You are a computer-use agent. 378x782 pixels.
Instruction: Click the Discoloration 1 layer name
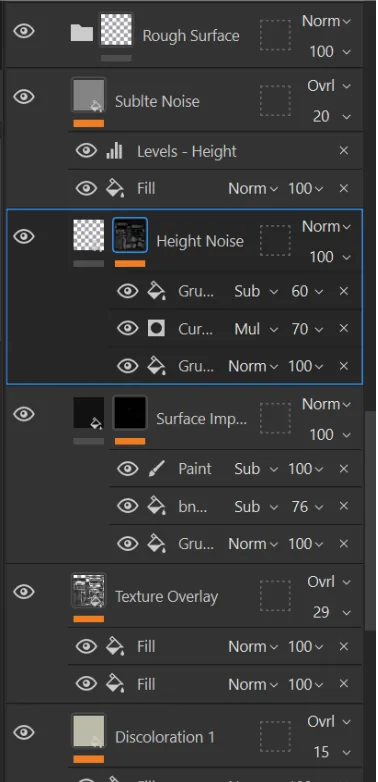165,737
